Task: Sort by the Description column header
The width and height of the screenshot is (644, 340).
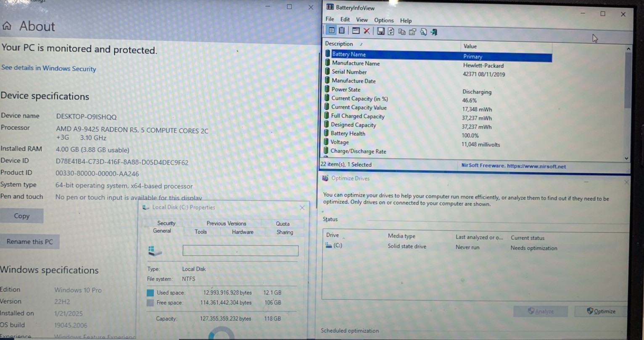Action: click(391, 44)
